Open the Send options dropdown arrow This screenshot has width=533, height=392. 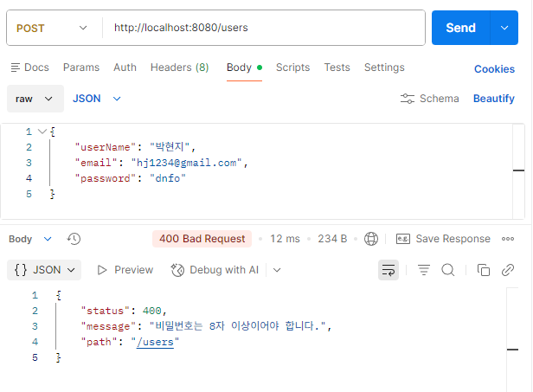[504, 28]
